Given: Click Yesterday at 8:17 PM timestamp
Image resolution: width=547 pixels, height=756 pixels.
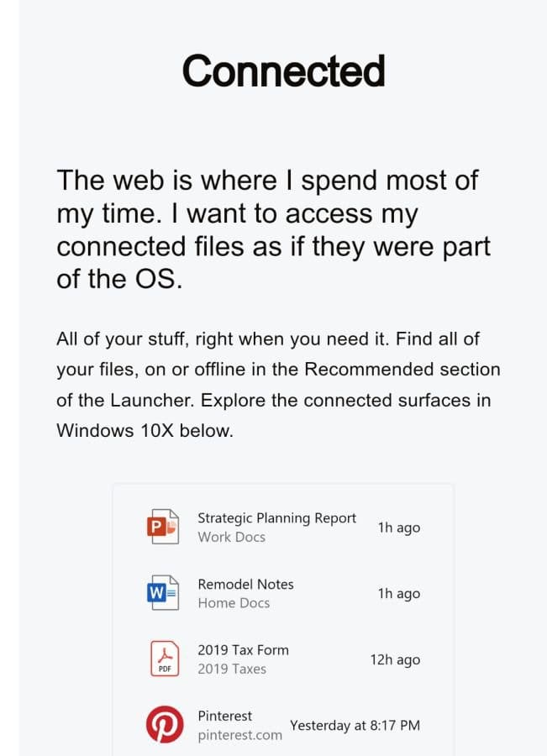Looking at the screenshot, I should pos(355,725).
